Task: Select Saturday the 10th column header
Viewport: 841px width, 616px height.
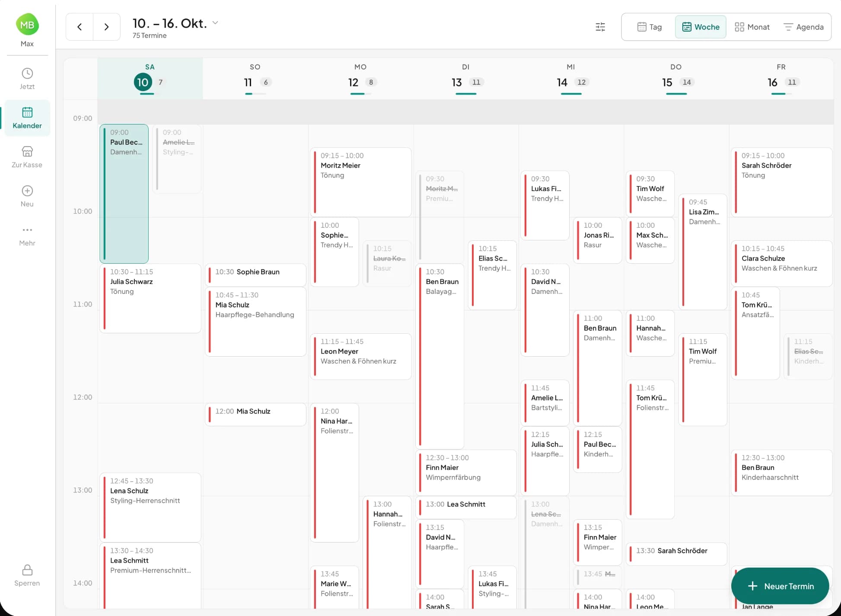Action: point(150,79)
